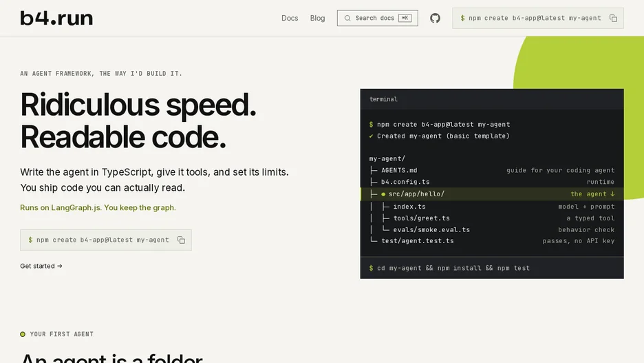The width and height of the screenshot is (644, 363).
Task: Open the GitHub repository icon
Action: click(x=435, y=18)
